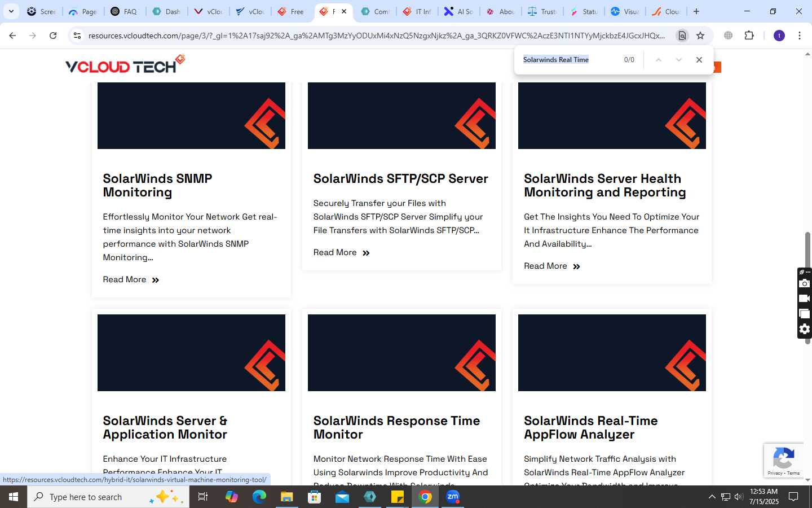
Task: Close the active browser tab
Action: pos(344,11)
